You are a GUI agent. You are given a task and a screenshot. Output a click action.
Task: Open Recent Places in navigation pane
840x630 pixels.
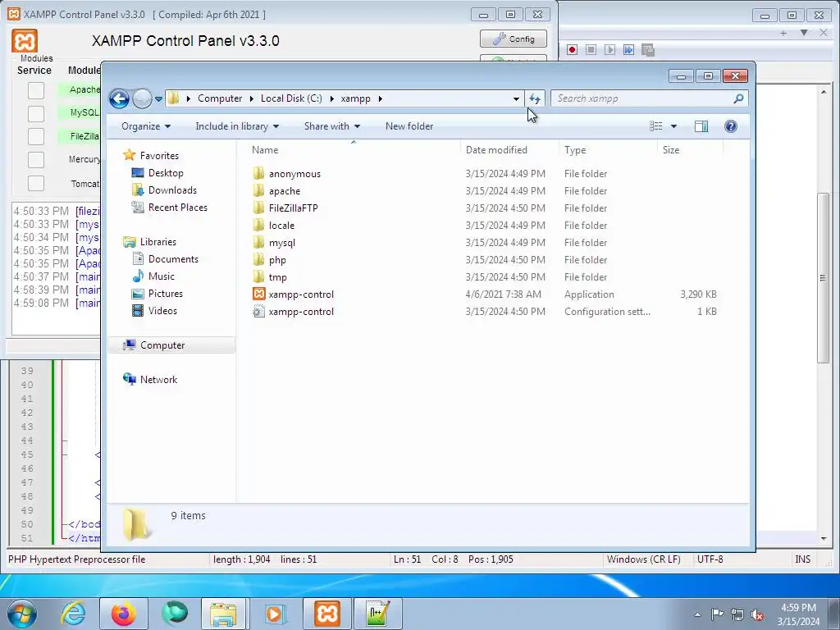(x=177, y=208)
